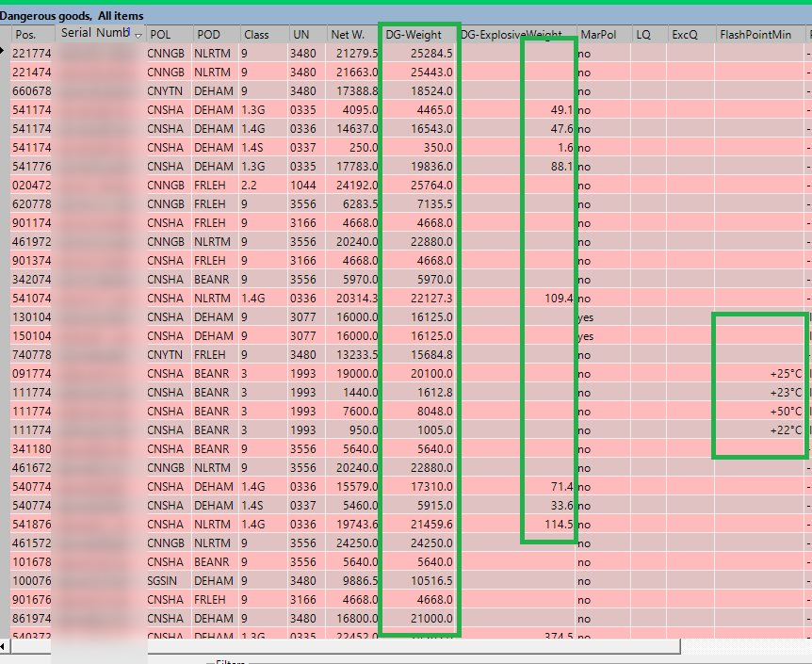Click Pos. cell 901374

click(32, 261)
